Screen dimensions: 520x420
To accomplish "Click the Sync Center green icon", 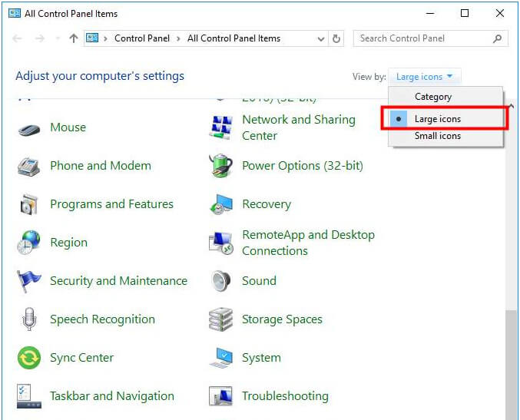I will click(29, 358).
